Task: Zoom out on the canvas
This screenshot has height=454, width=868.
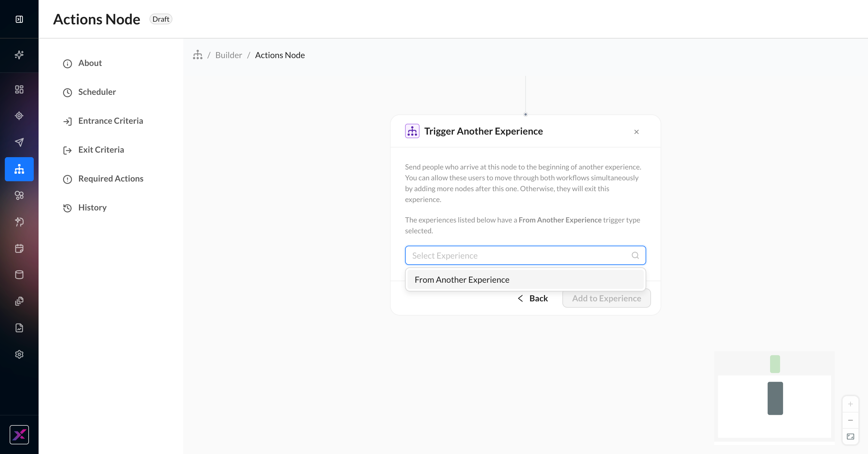Action: pyautogui.click(x=851, y=420)
